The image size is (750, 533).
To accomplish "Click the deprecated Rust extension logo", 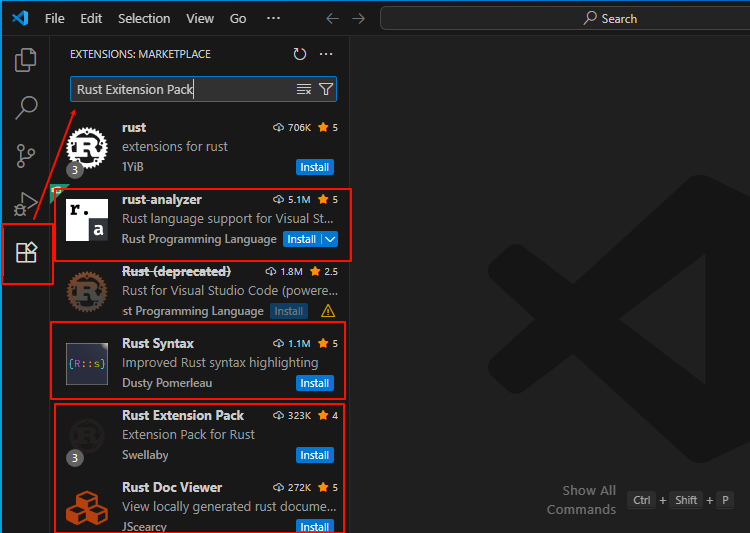I will tap(87, 291).
